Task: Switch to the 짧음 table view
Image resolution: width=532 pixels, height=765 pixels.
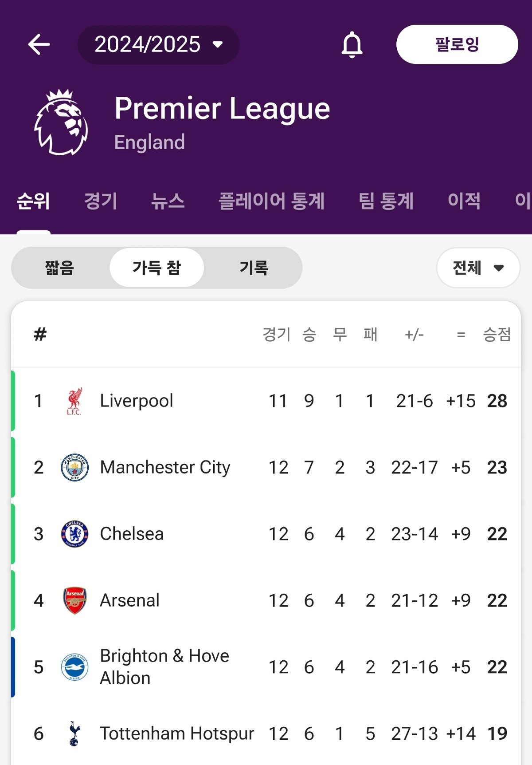Action: pyautogui.click(x=59, y=268)
